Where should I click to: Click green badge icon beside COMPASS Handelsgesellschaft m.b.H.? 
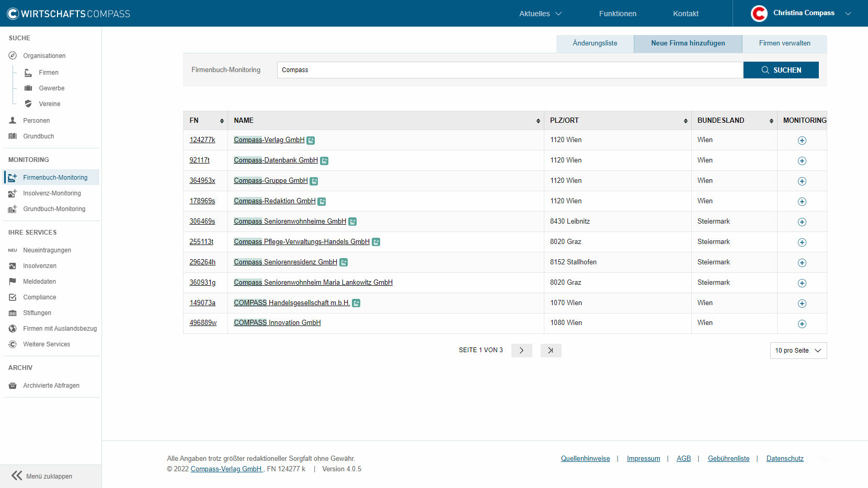356,304
